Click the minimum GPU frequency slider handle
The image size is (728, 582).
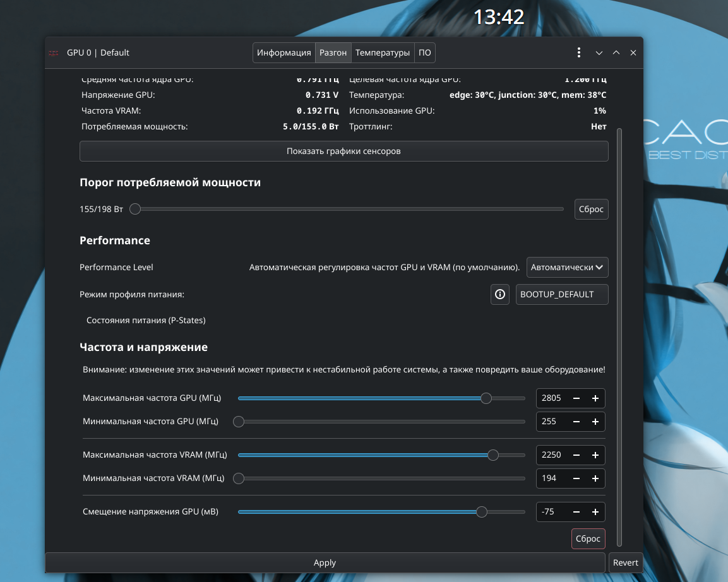pos(239,422)
